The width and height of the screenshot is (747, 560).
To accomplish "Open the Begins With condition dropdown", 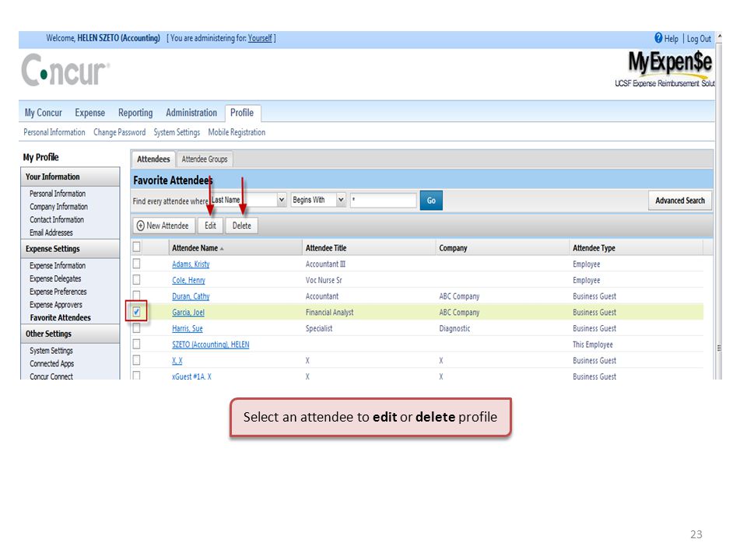I will pyautogui.click(x=341, y=200).
